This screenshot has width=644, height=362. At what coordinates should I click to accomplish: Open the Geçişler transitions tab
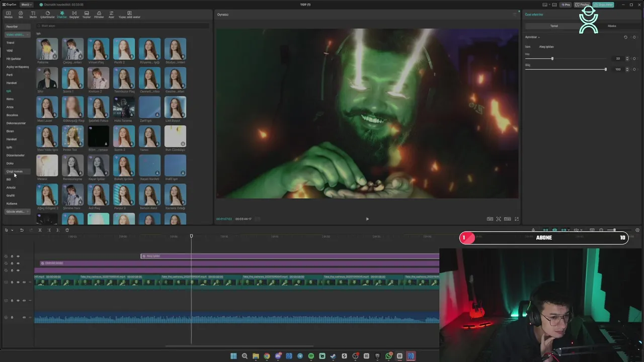tap(74, 14)
